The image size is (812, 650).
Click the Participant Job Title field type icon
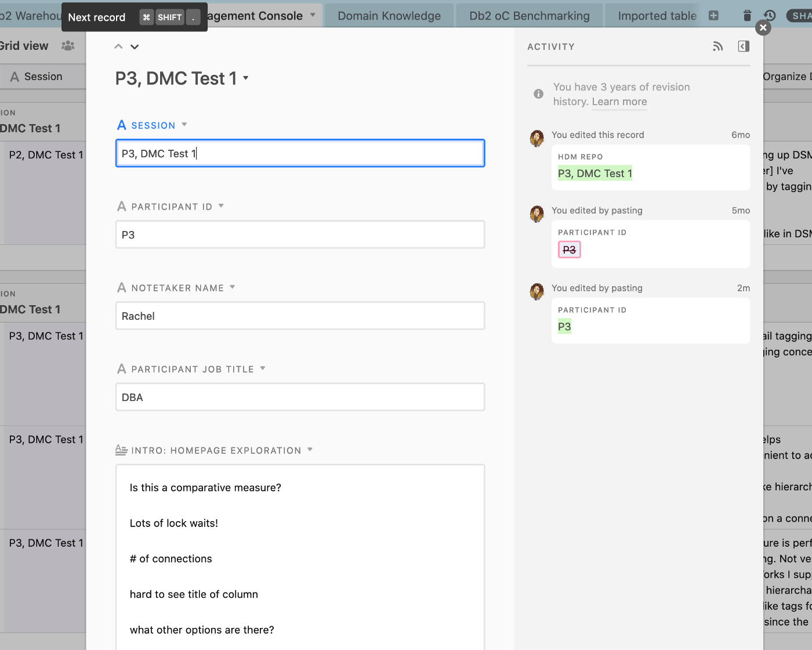point(121,369)
